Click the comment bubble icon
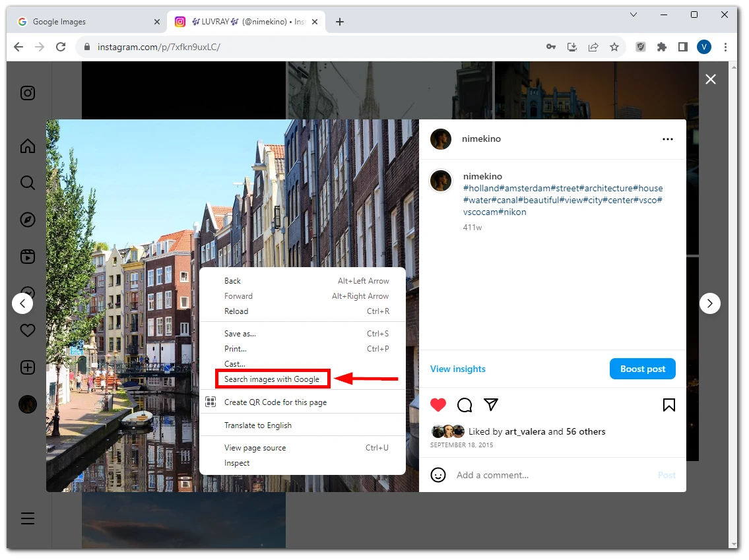This screenshot has height=560, width=749. pos(465,405)
